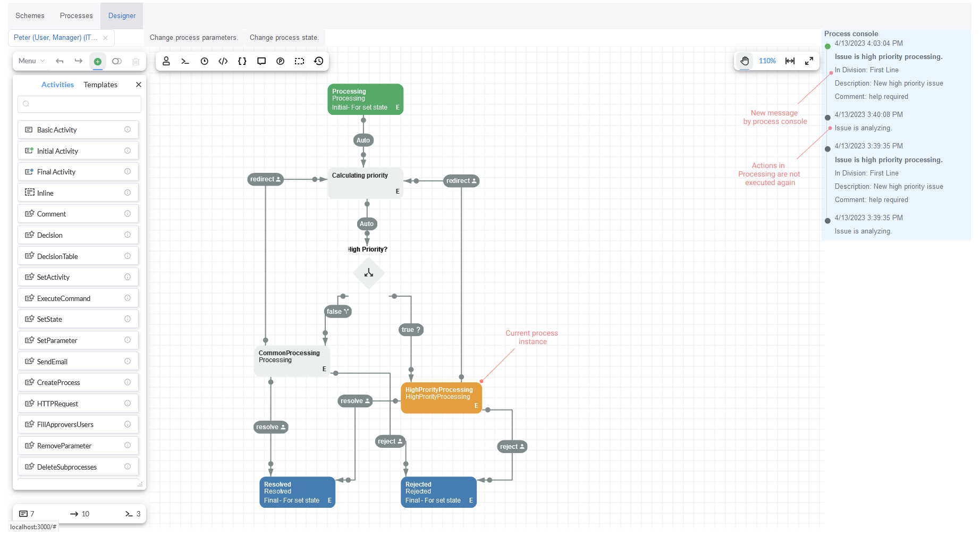This screenshot has width=980, height=535.
Task: Click the trash delete icon
Action: click(x=136, y=61)
